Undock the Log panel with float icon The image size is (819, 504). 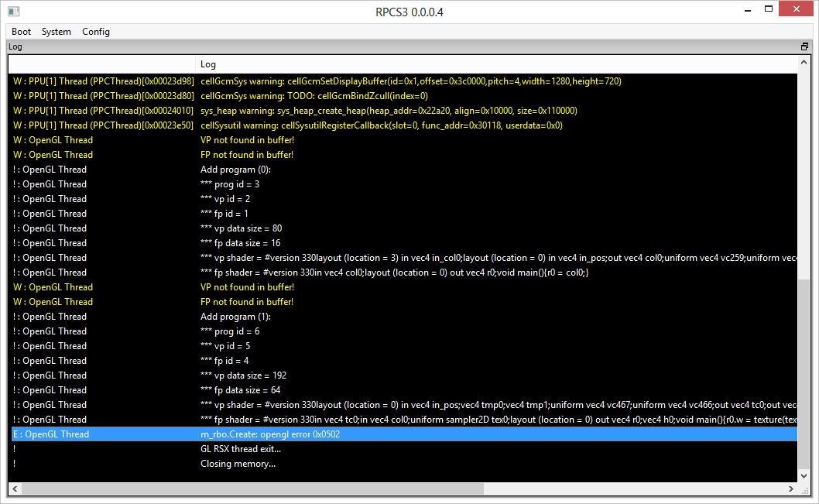click(x=804, y=46)
